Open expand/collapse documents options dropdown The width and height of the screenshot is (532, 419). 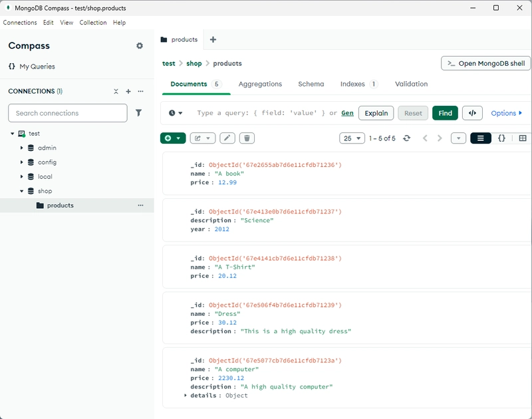(458, 138)
